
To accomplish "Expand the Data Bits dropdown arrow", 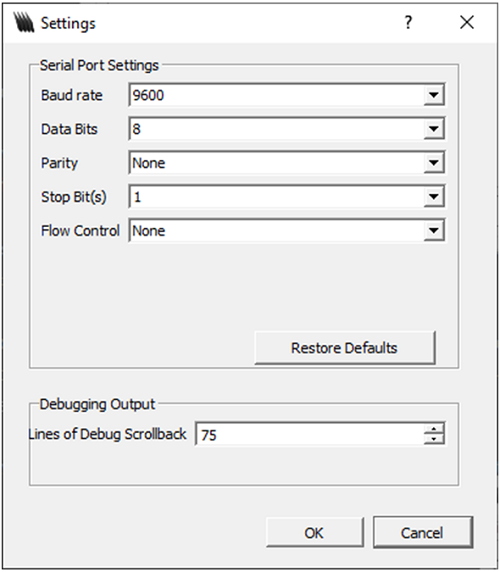I will coord(434,129).
